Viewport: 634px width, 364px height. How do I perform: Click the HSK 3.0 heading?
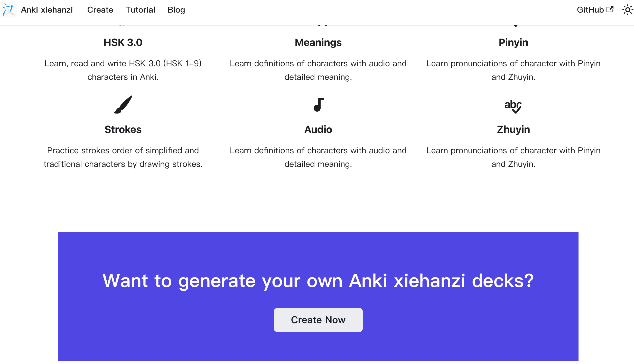pos(123,42)
